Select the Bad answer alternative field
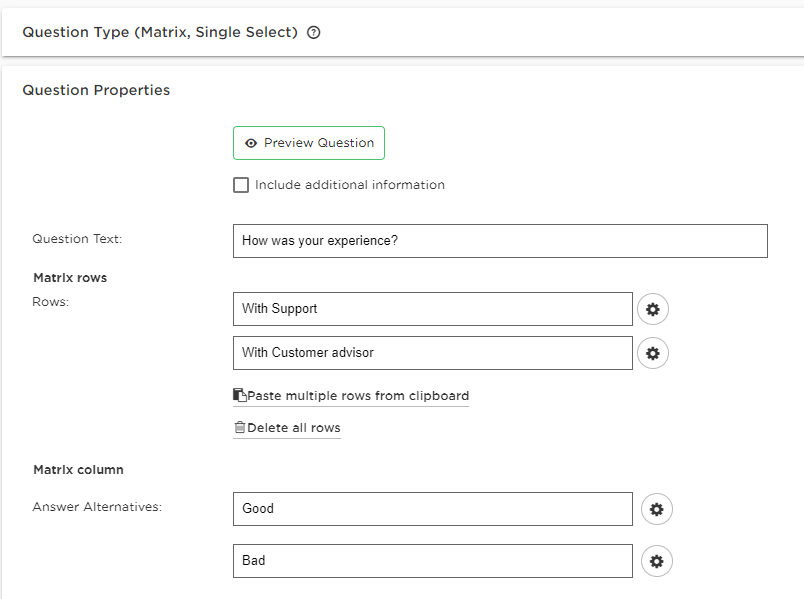 pyautogui.click(x=432, y=561)
